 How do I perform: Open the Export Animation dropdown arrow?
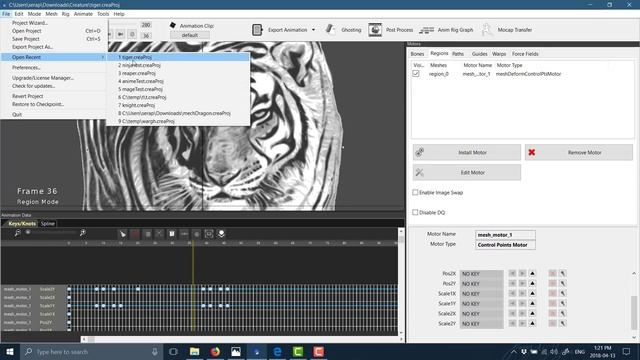click(x=313, y=30)
